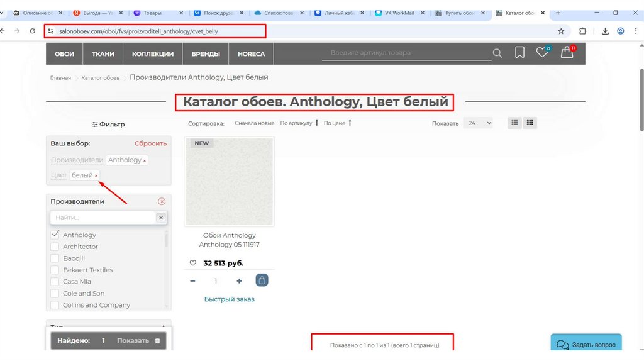Screen dimensions: 644x361
Task: Click the browser address bar URL
Action: tap(138, 31)
